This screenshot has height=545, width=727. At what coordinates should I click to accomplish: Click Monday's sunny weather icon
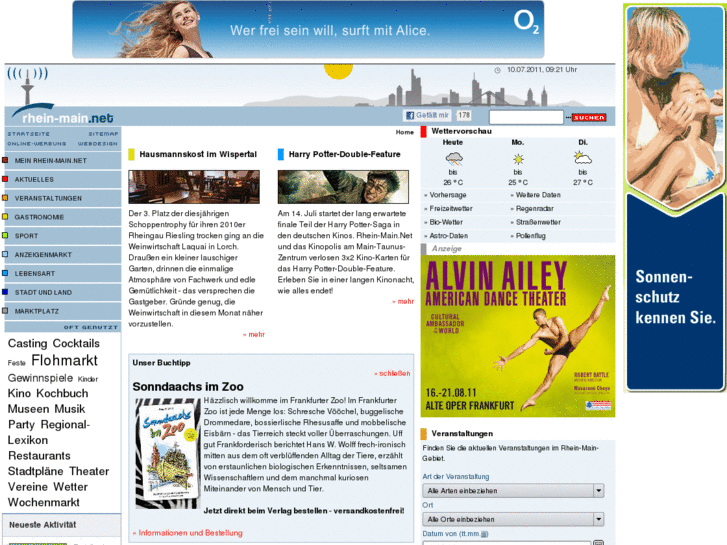pyautogui.click(x=518, y=160)
